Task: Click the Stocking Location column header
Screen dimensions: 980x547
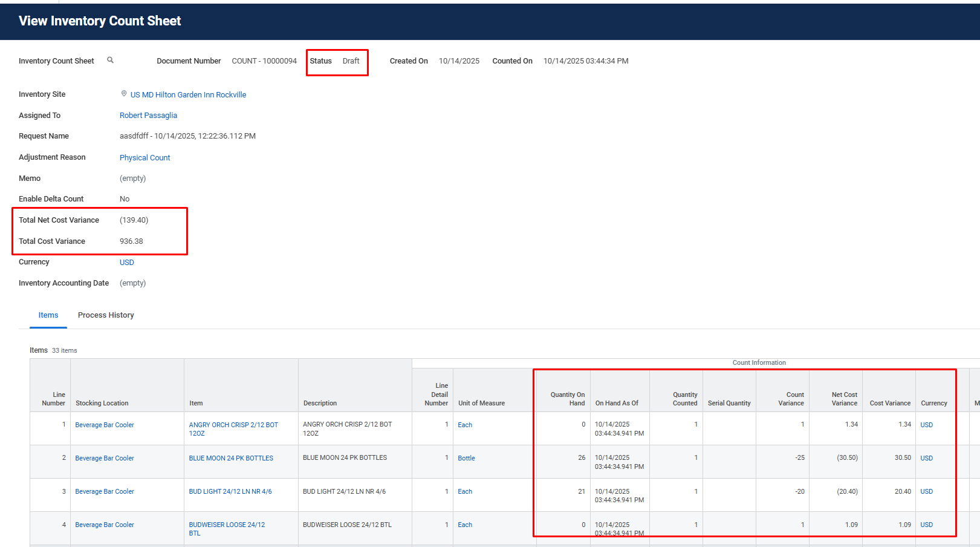Action: [x=102, y=403]
